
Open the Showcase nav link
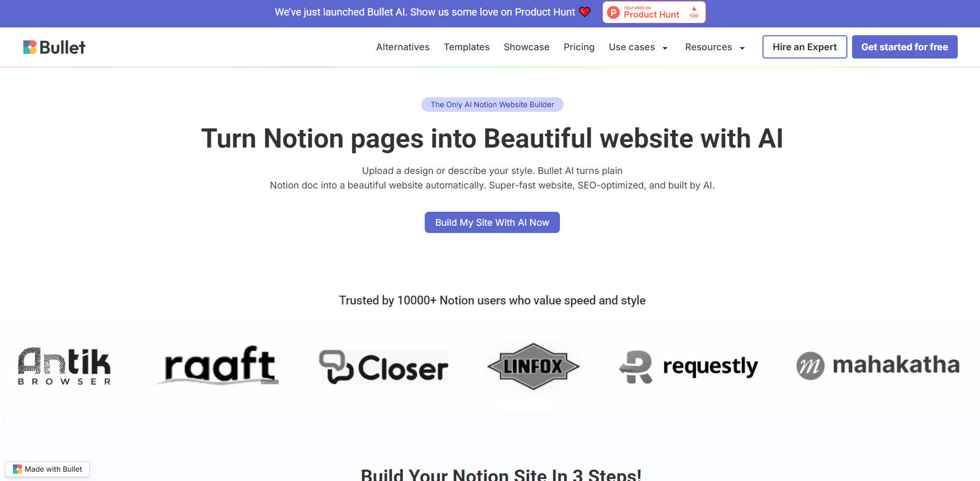(526, 47)
